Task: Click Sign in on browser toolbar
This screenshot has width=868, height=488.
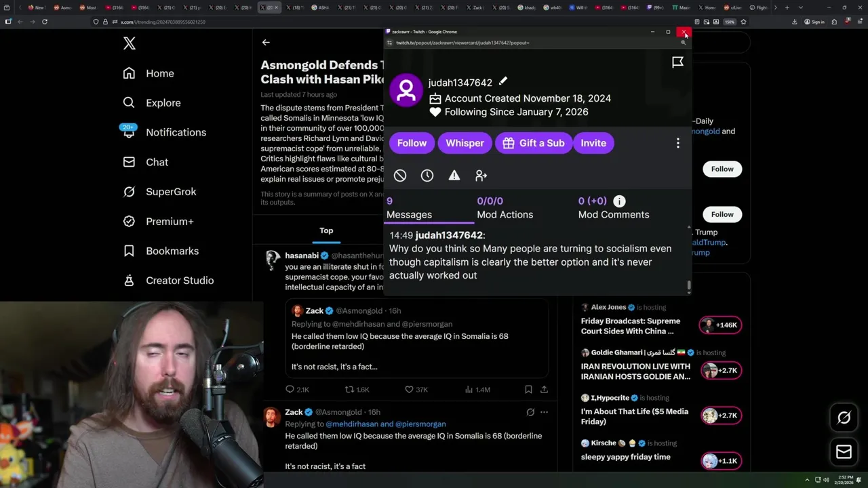Action: (814, 22)
